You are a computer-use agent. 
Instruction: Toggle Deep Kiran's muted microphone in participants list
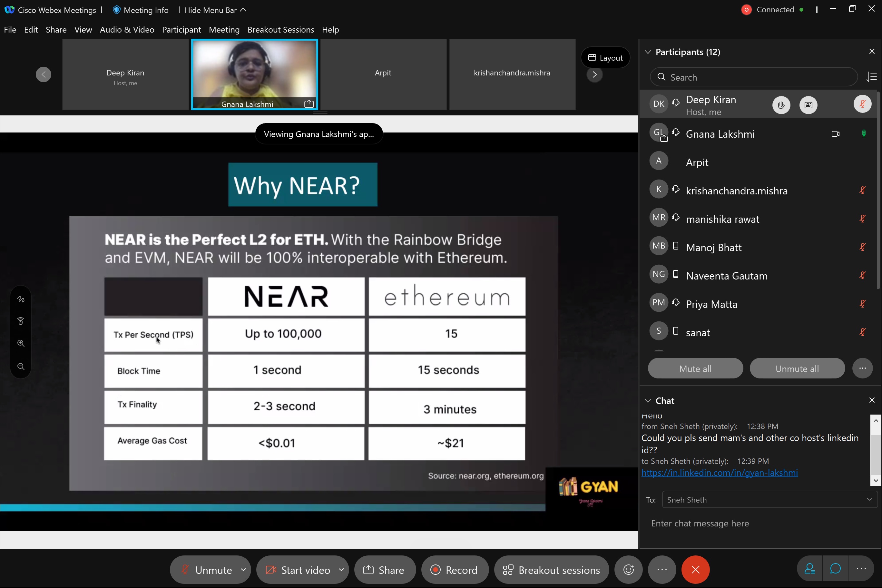(862, 104)
